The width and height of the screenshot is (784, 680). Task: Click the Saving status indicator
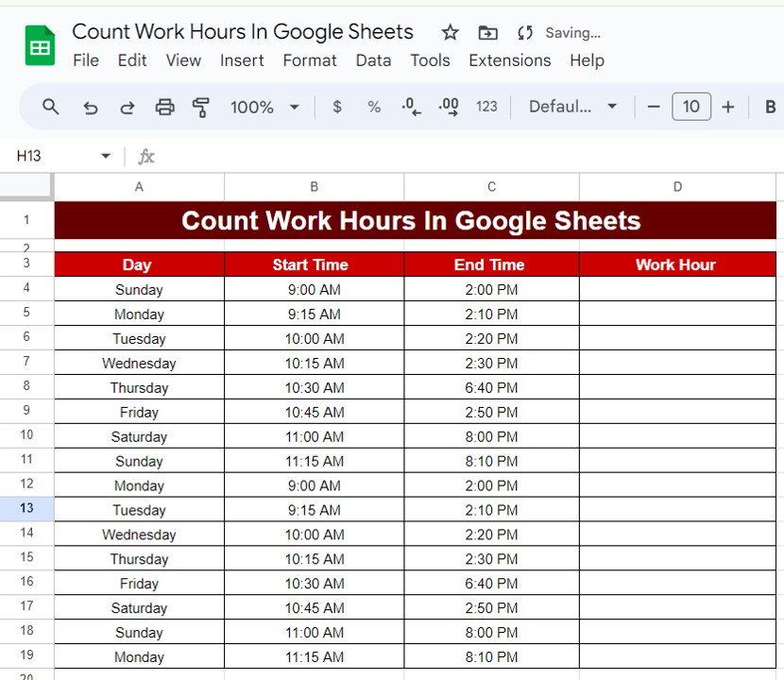572,33
